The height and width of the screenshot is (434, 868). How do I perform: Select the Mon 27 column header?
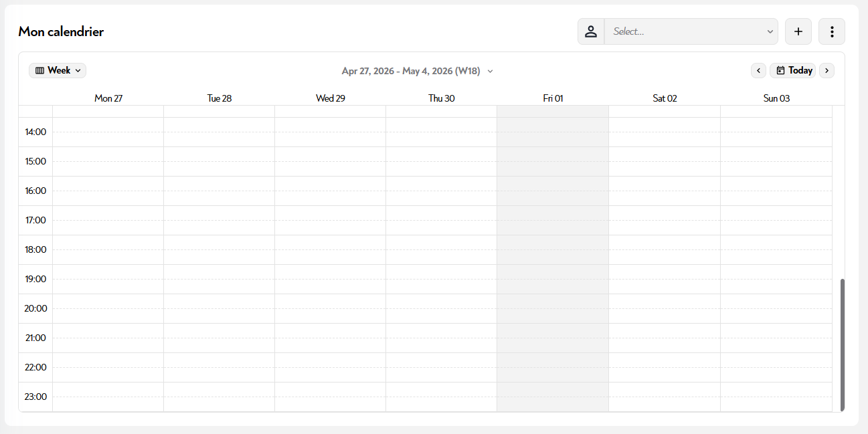pyautogui.click(x=108, y=98)
